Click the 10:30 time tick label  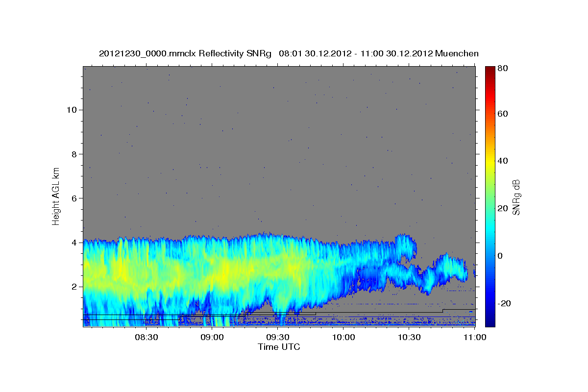409,337
